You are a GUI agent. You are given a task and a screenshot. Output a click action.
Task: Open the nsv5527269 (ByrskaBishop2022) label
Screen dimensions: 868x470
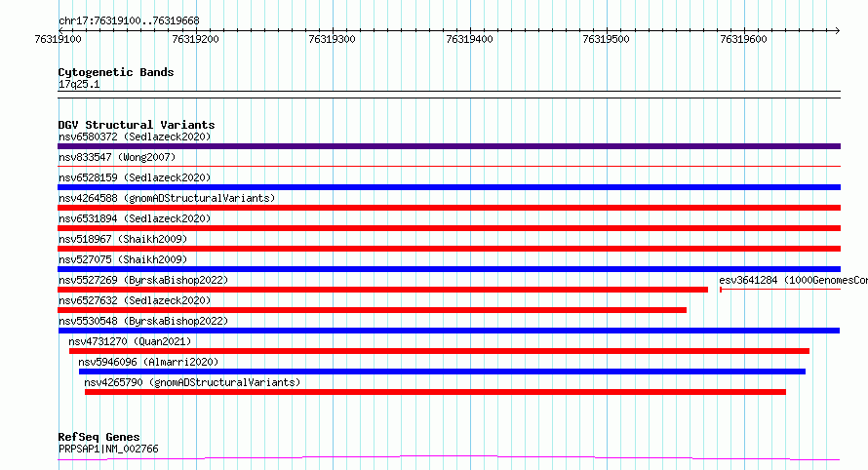[143, 280]
